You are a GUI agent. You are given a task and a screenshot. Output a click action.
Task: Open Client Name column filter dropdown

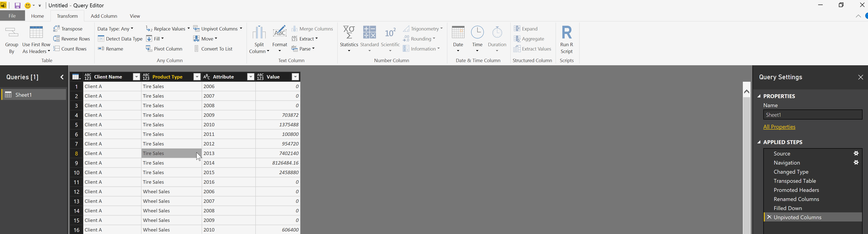click(137, 77)
